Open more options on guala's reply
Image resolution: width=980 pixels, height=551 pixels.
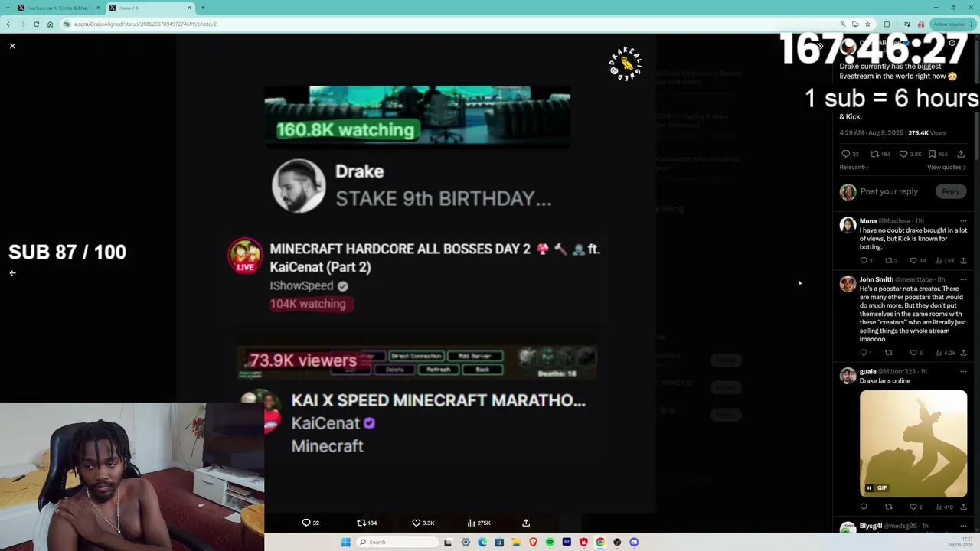(x=963, y=371)
